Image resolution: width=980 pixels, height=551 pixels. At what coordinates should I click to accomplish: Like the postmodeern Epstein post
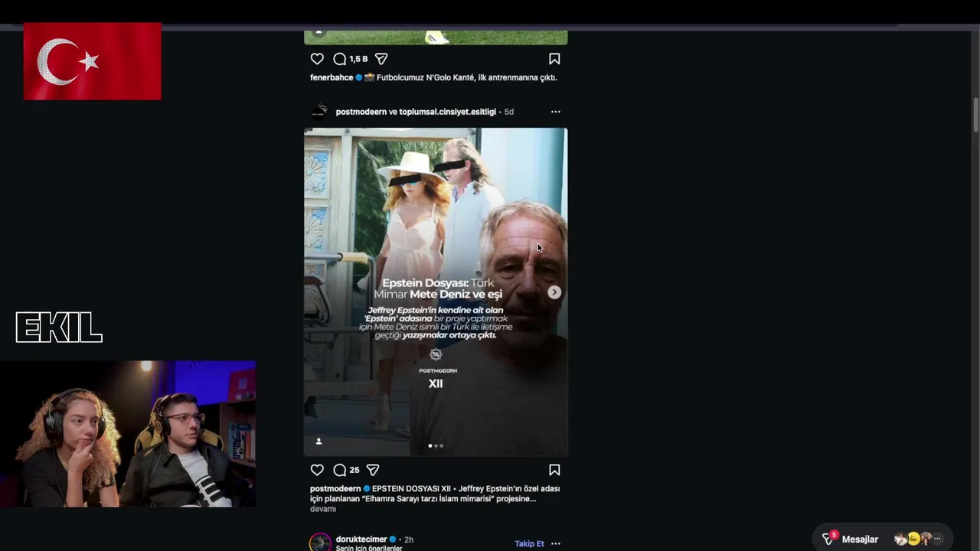tap(317, 470)
